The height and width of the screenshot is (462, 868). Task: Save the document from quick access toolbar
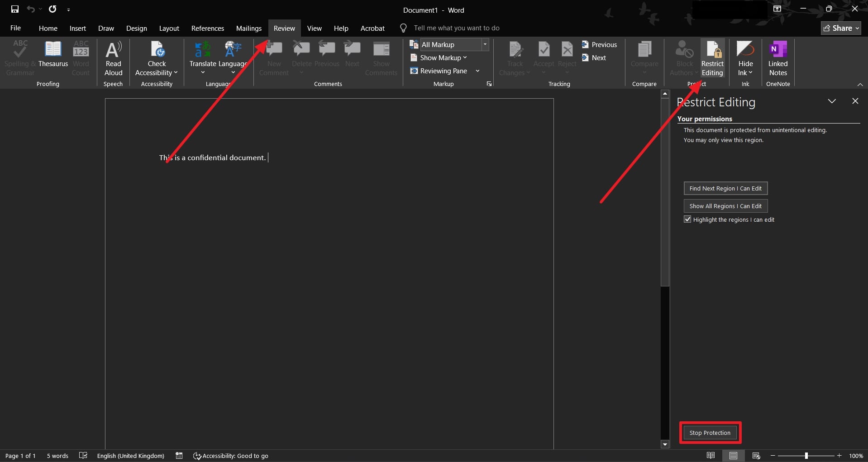pos(15,9)
